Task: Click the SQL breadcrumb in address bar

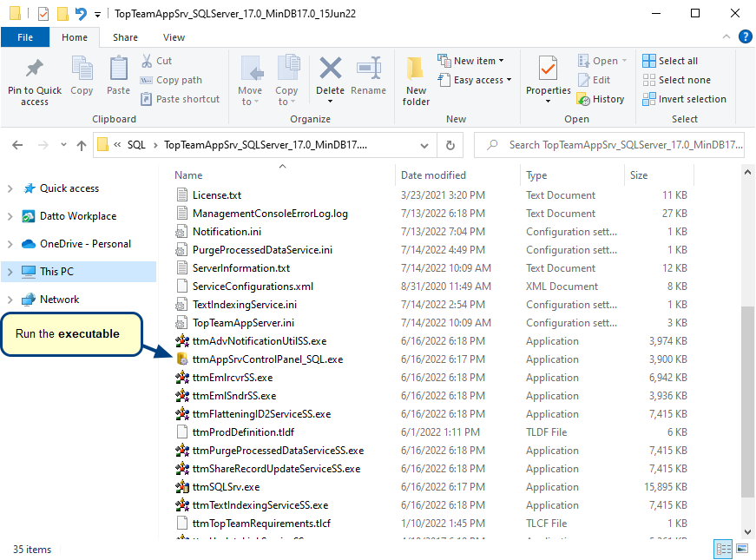Action: [136, 145]
